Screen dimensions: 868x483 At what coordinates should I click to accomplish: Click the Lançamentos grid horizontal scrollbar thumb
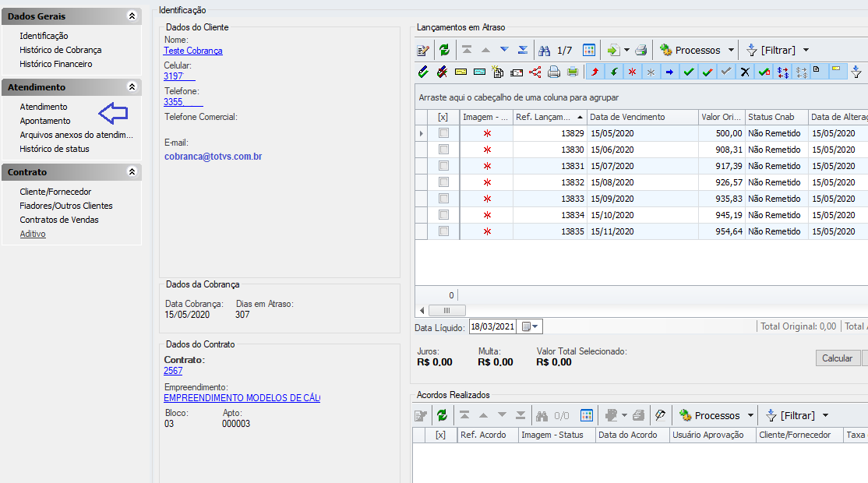446,310
